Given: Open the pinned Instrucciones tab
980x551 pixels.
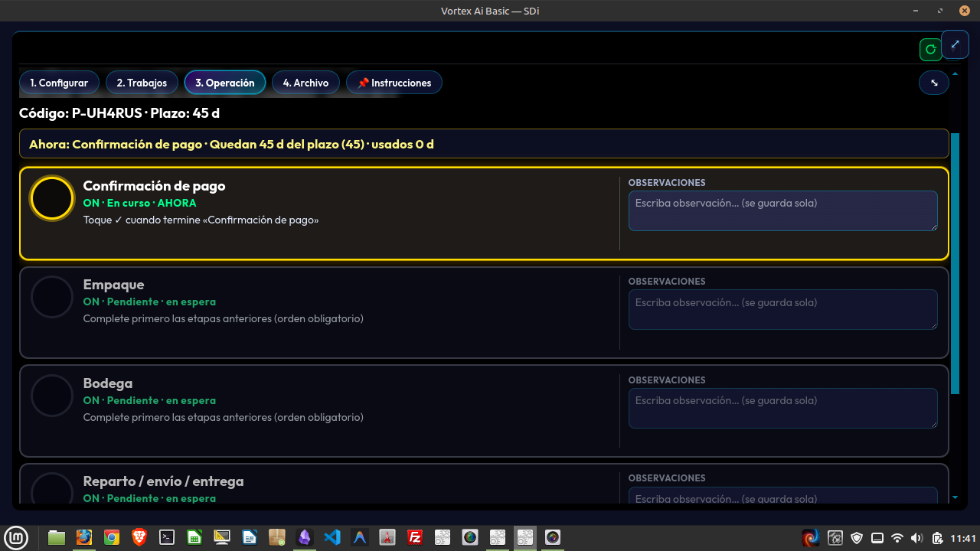Looking at the screenshot, I should coord(394,83).
